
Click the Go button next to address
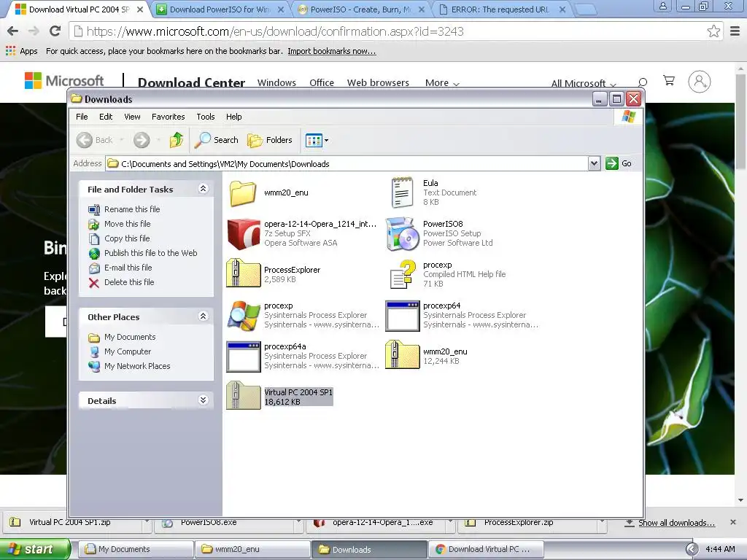(x=619, y=163)
